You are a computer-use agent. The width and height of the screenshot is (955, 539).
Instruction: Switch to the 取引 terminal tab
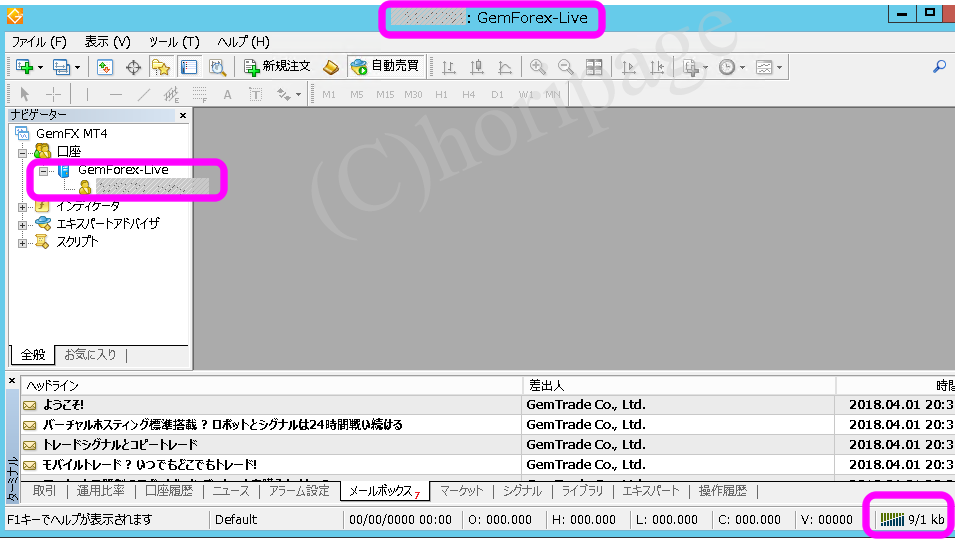44,491
